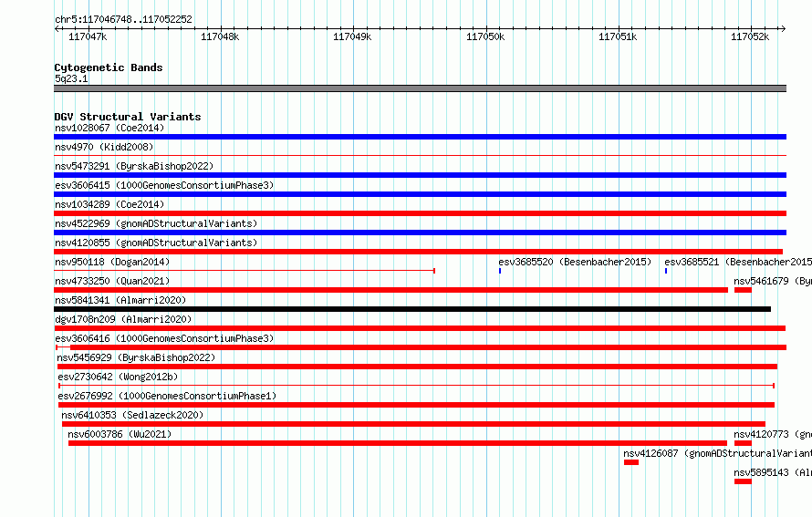Screen dimensions: 812x517
Task: Select the black bar of nsv5841341
Action: coord(412,309)
